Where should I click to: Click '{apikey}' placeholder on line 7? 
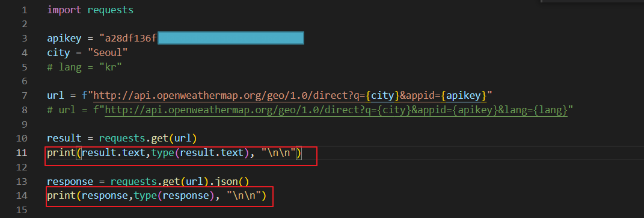[x=464, y=96]
